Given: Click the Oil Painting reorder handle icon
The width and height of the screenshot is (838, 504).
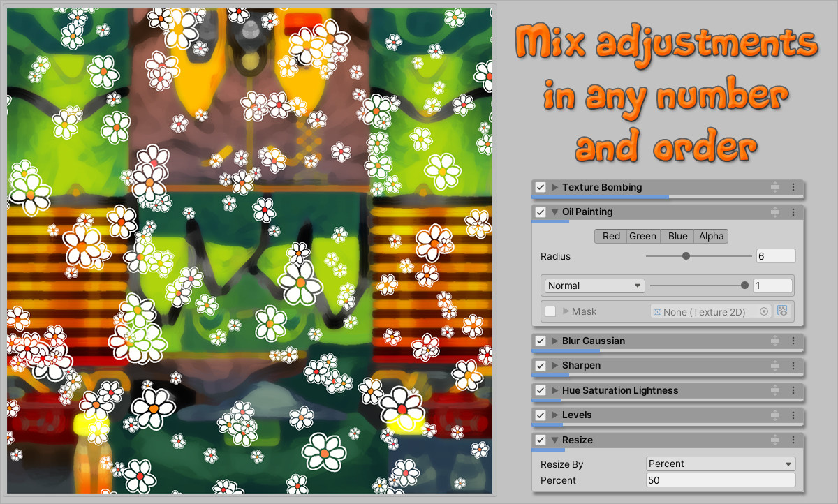Looking at the screenshot, I should pyautogui.click(x=775, y=212).
